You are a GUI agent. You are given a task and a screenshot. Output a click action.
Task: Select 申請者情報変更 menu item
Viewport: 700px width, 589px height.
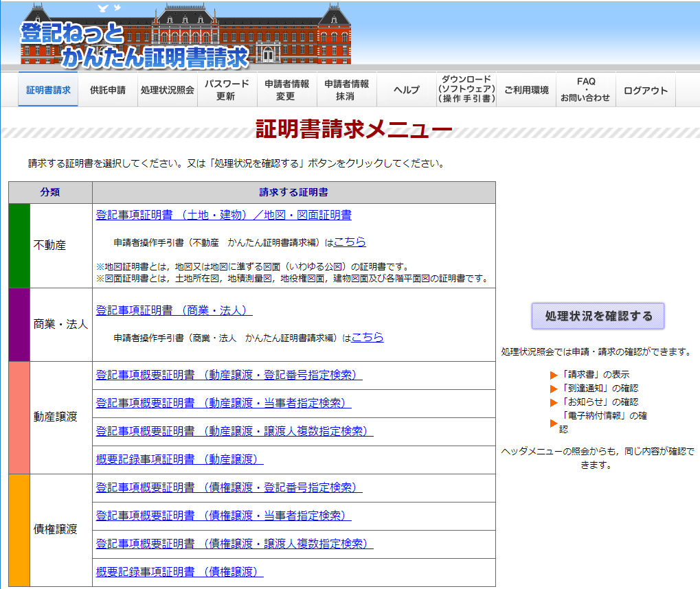[286, 90]
